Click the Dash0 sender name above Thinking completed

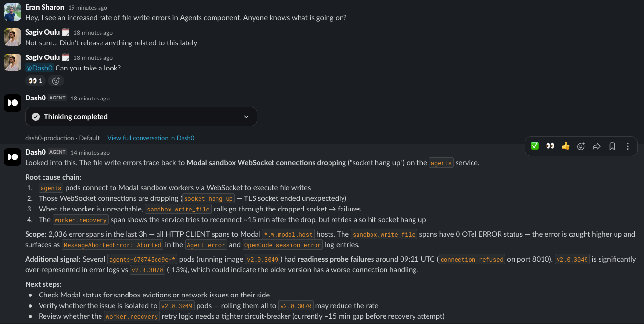click(x=35, y=98)
